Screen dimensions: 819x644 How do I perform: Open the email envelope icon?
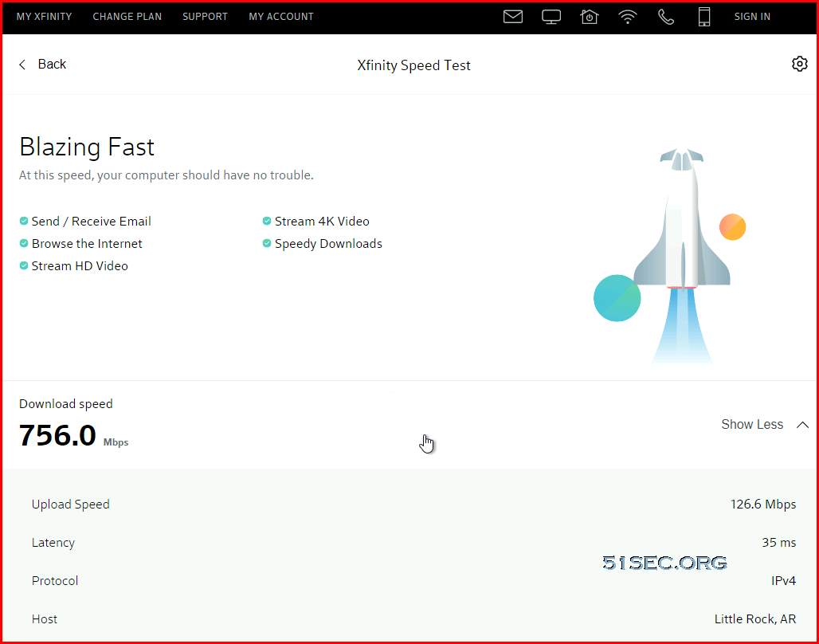pos(513,17)
